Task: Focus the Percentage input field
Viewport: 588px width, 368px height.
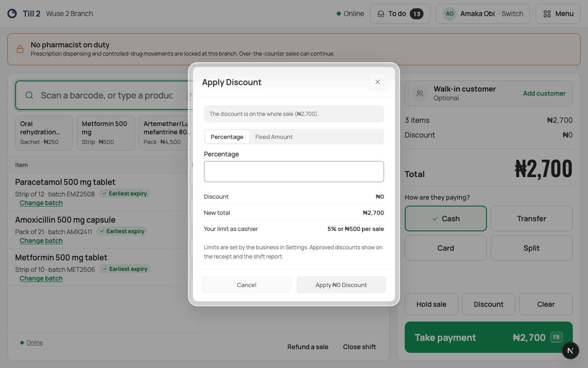Action: [294, 172]
